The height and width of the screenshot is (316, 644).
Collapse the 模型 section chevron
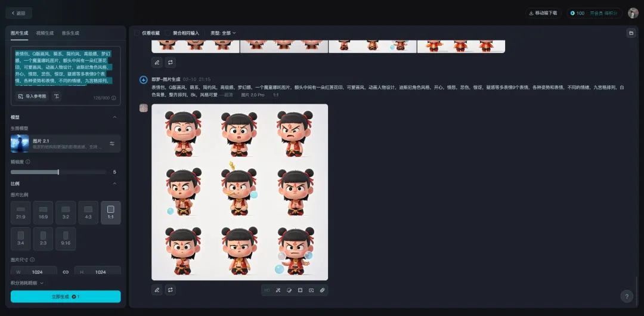(x=114, y=117)
